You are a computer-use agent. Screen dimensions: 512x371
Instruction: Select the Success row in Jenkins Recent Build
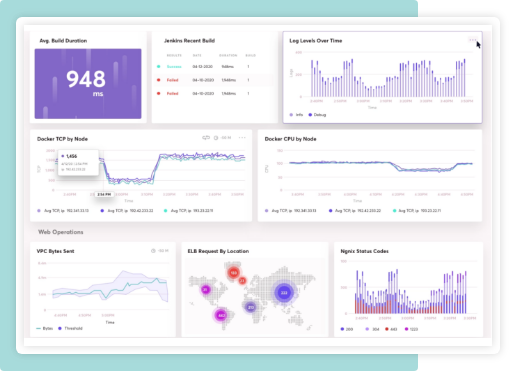point(214,67)
